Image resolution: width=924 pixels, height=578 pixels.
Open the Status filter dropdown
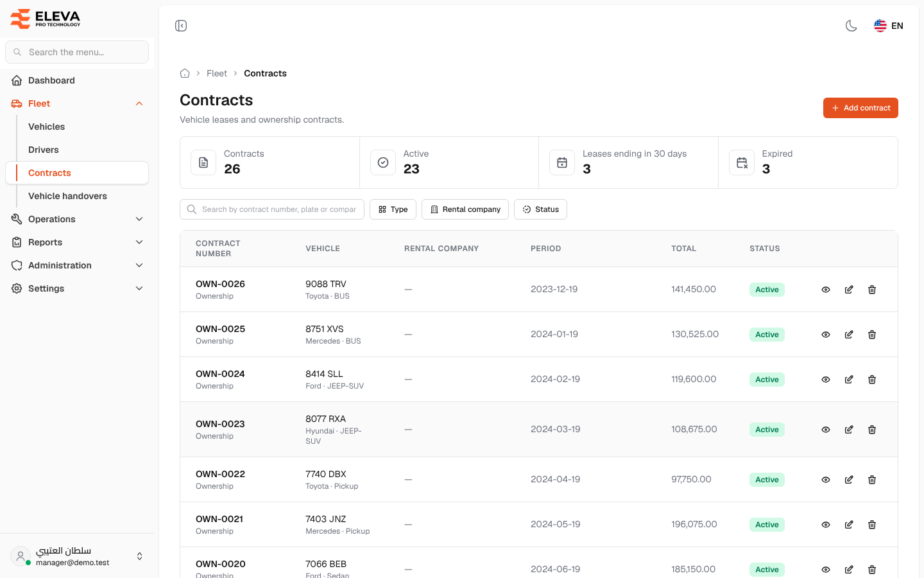pos(540,209)
